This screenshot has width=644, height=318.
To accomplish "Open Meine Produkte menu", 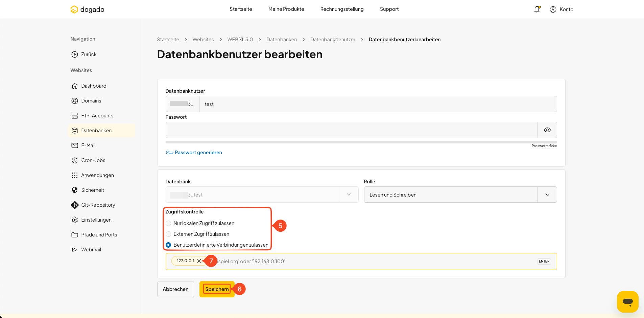I will (x=286, y=9).
